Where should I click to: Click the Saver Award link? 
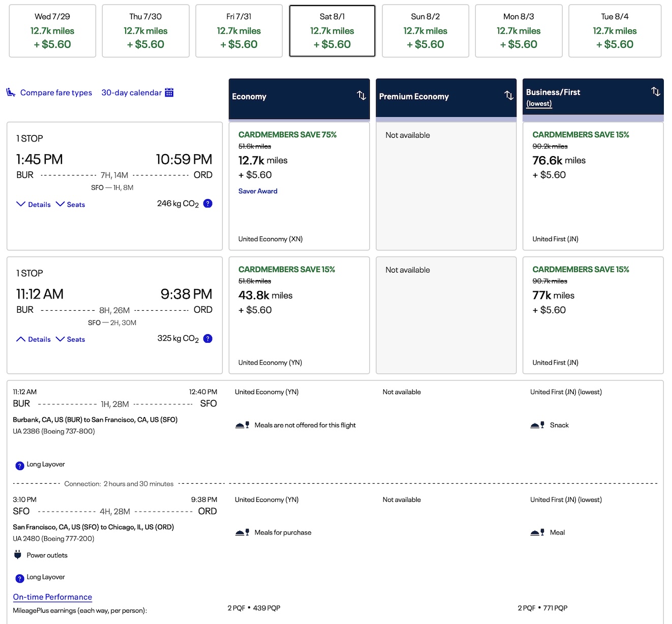[x=258, y=191]
